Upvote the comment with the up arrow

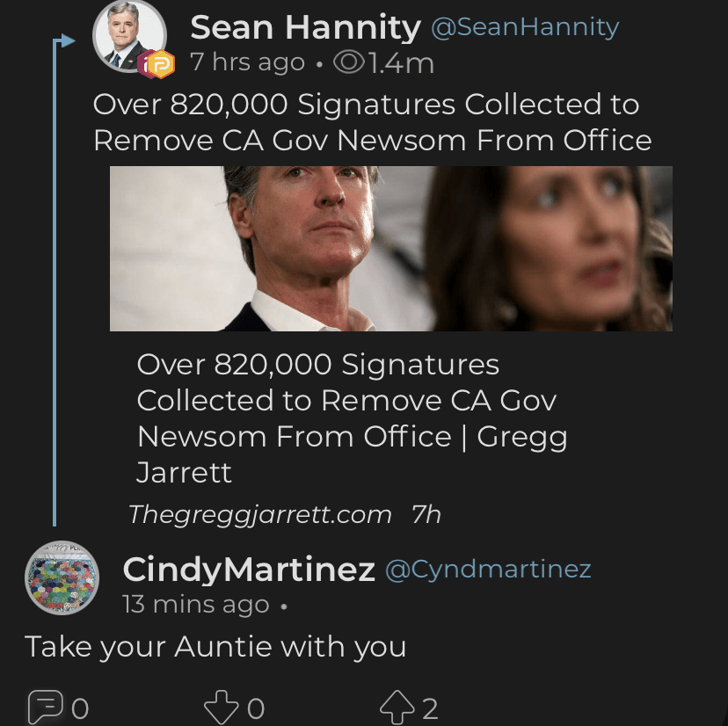pos(396,706)
